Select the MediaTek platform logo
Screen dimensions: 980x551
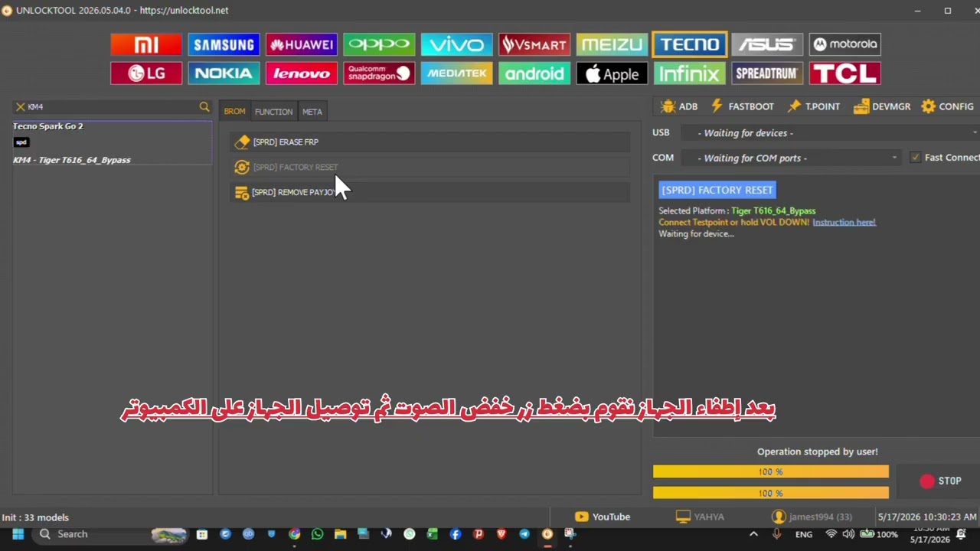457,73
